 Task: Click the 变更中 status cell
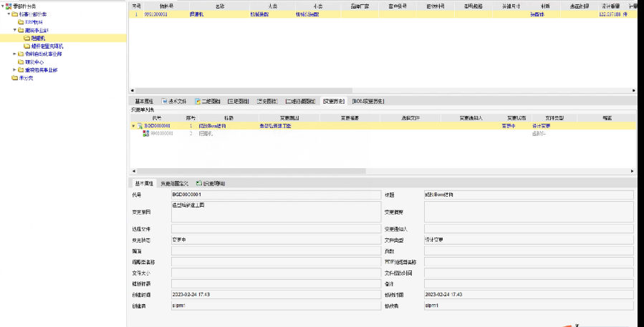point(509,126)
